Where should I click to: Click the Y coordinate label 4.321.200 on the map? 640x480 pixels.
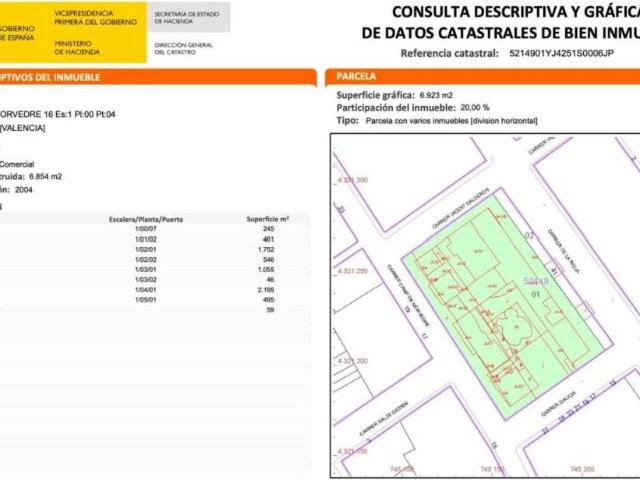coord(353,361)
